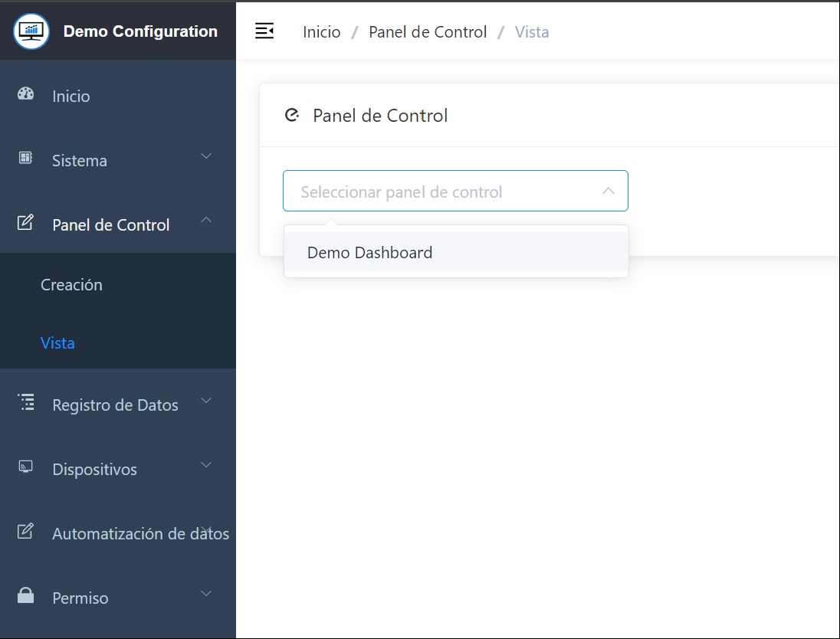Click the Panel de Control card header icon
The image size is (840, 639).
tap(291, 116)
